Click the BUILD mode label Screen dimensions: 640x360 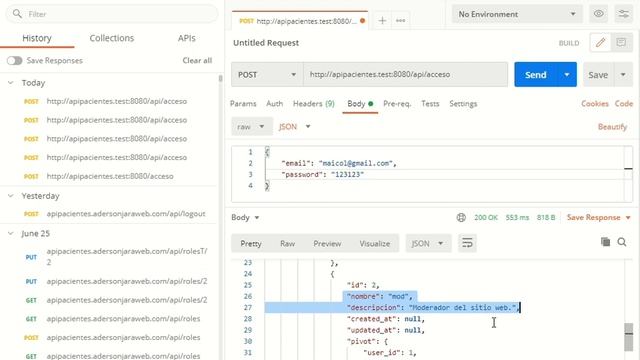point(569,43)
